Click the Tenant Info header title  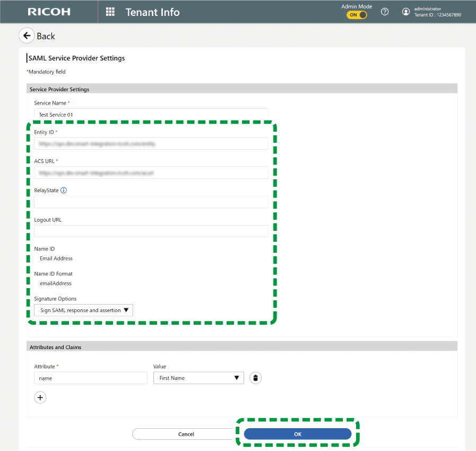tap(153, 12)
